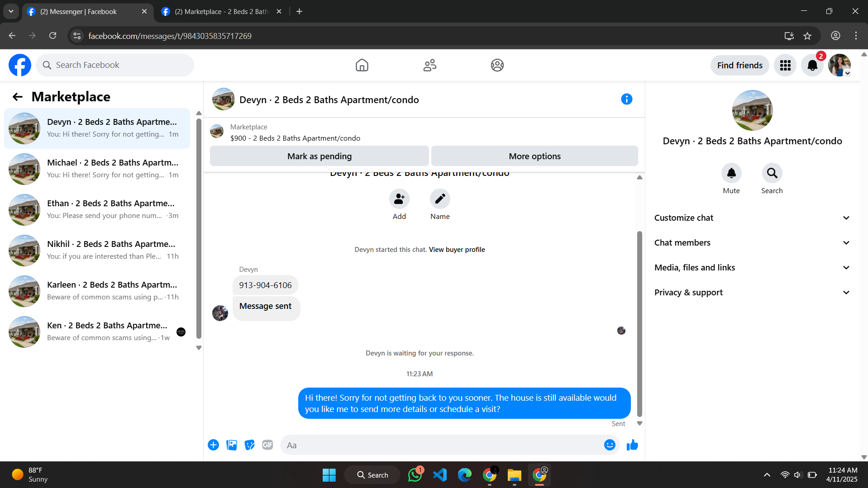Viewport: 868px width, 488px height.
Task: Open the Devyn conversation in list
Action: point(97,128)
